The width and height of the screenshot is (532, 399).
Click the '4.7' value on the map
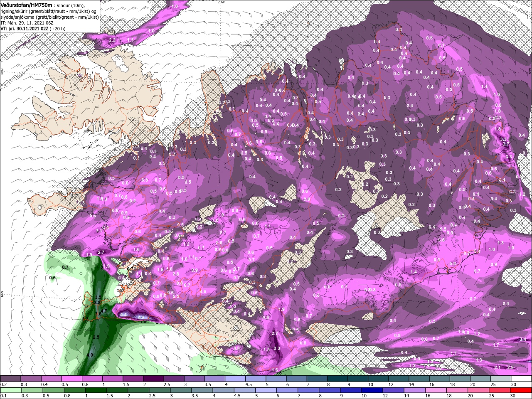[x=104, y=310]
